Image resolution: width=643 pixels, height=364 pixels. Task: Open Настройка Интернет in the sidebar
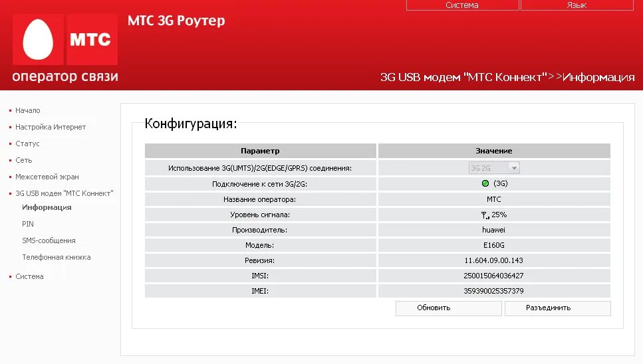pos(51,127)
